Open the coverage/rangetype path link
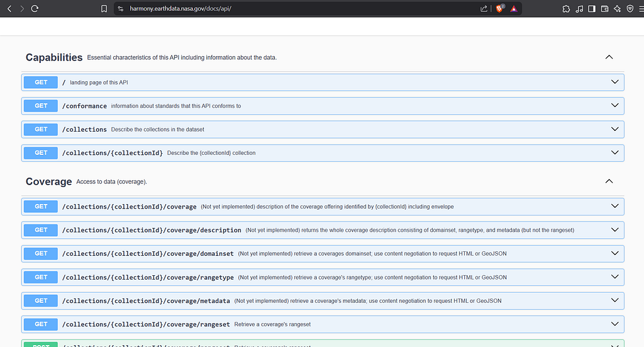Viewport: 644px width, 347px height. pyautogui.click(x=148, y=278)
